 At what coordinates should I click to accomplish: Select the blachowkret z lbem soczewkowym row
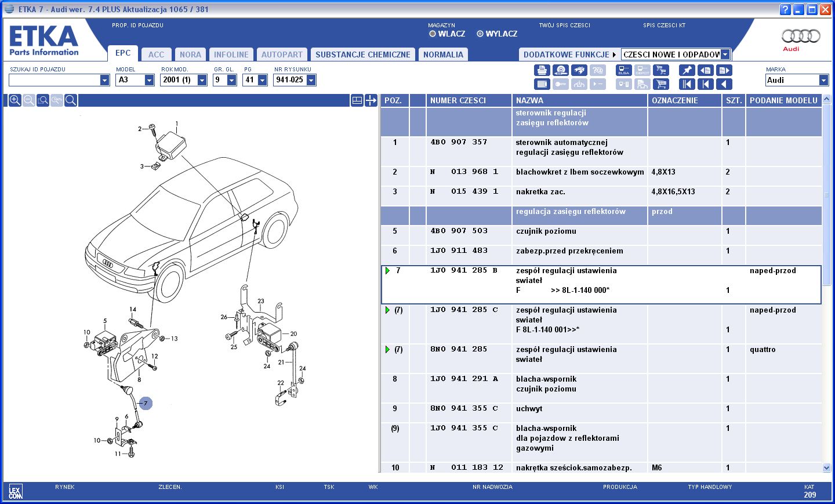tap(601, 176)
